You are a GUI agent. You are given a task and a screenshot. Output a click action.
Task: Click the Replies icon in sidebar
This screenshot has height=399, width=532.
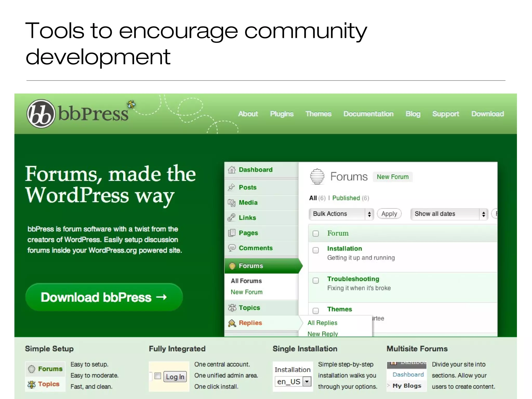232,323
